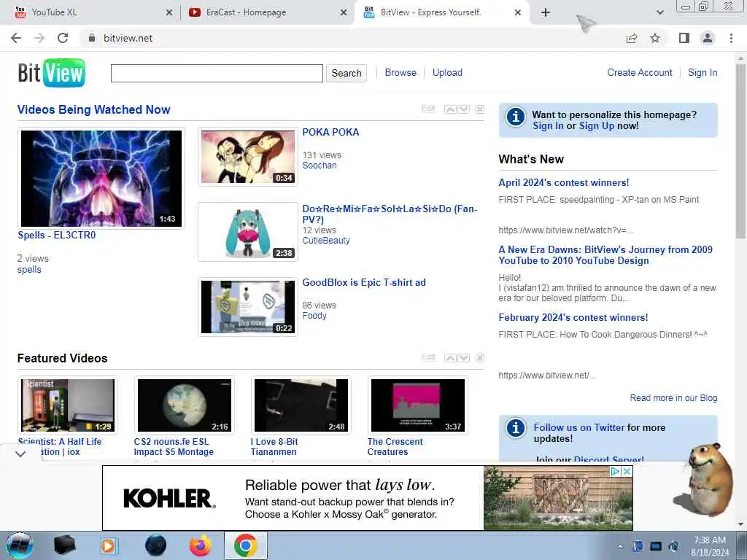Screen dimensions: 747x560
Task: Move Videos Being Watched Now module up
Action: (449, 109)
